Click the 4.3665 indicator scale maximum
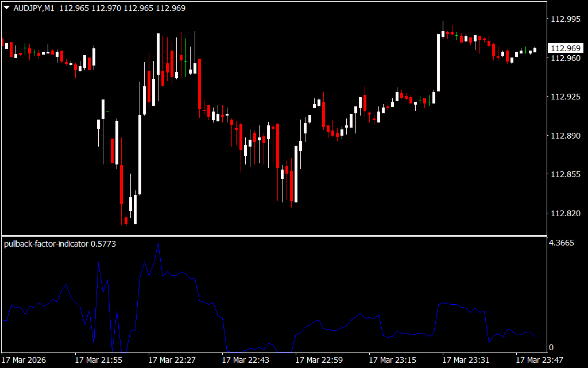 (x=562, y=243)
